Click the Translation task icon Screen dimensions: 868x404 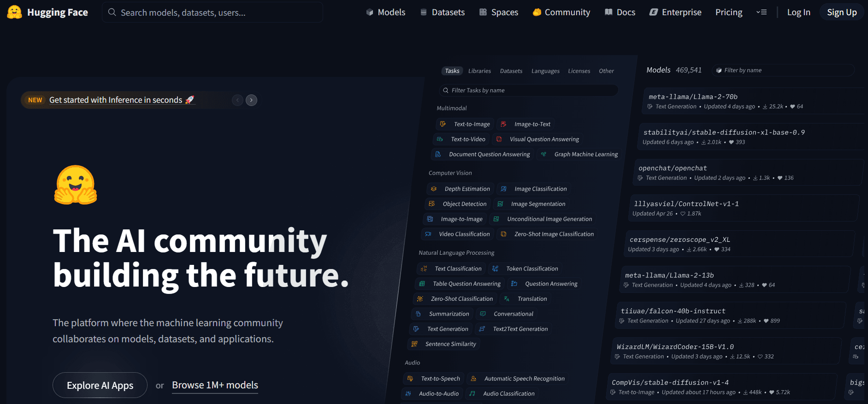507,299
